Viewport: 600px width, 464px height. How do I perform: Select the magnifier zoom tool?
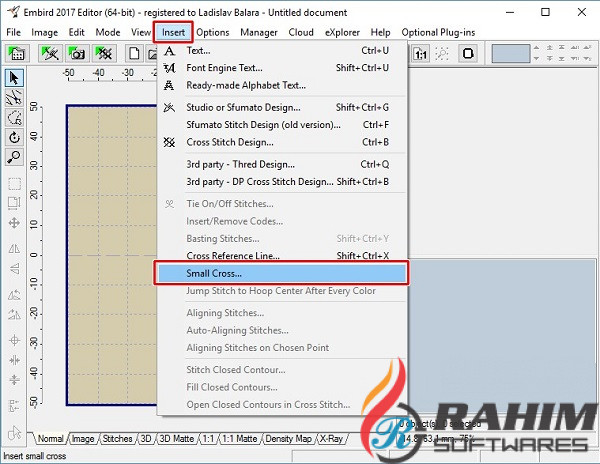point(15,157)
